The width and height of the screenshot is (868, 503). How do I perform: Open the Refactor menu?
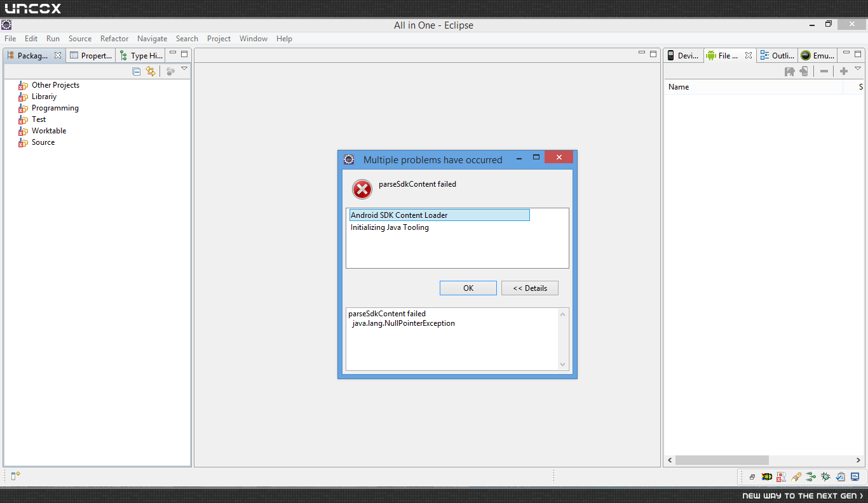[114, 39]
